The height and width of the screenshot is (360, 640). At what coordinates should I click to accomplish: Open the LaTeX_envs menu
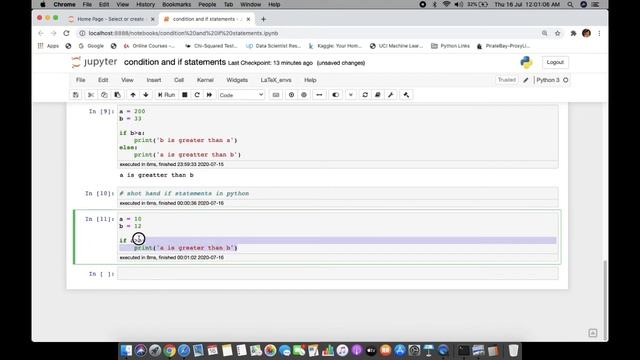(276, 80)
